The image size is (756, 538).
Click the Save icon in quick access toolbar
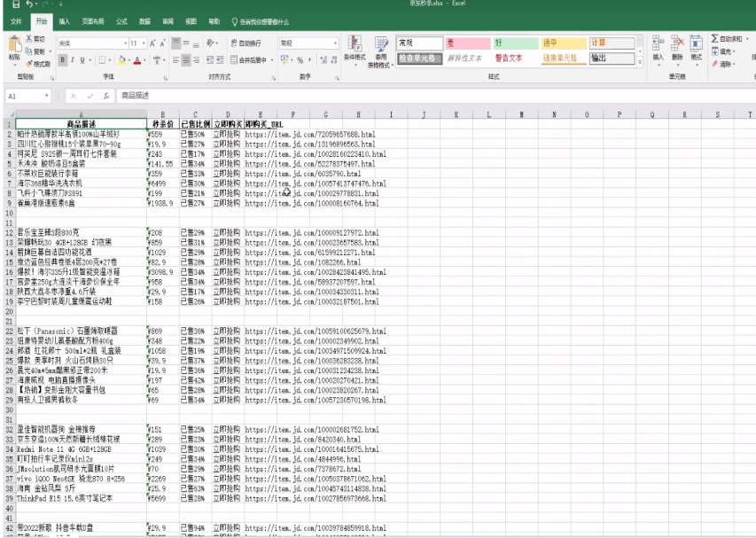(x=16, y=4)
